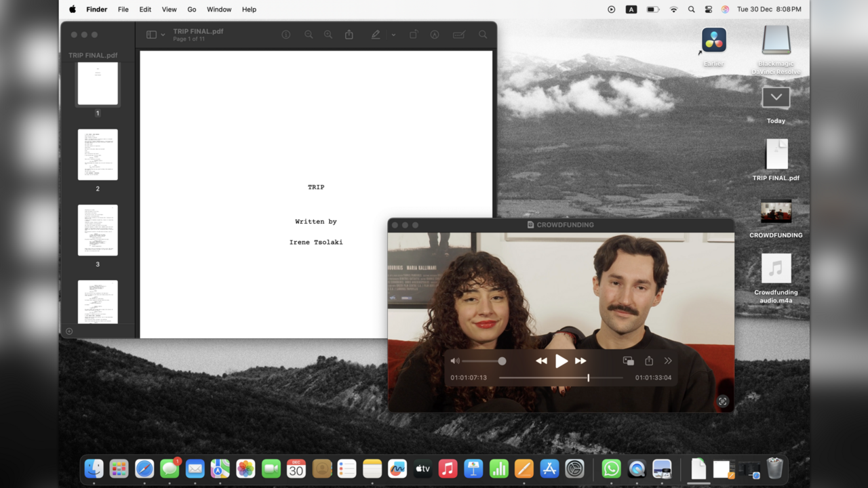Screen dimensions: 868x488
Task: Zoom in on the PDF page
Action: [328, 35]
